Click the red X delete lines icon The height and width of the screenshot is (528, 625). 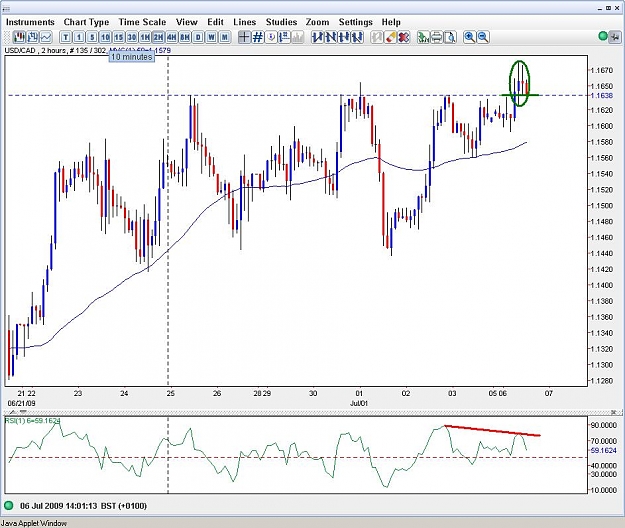pos(403,37)
